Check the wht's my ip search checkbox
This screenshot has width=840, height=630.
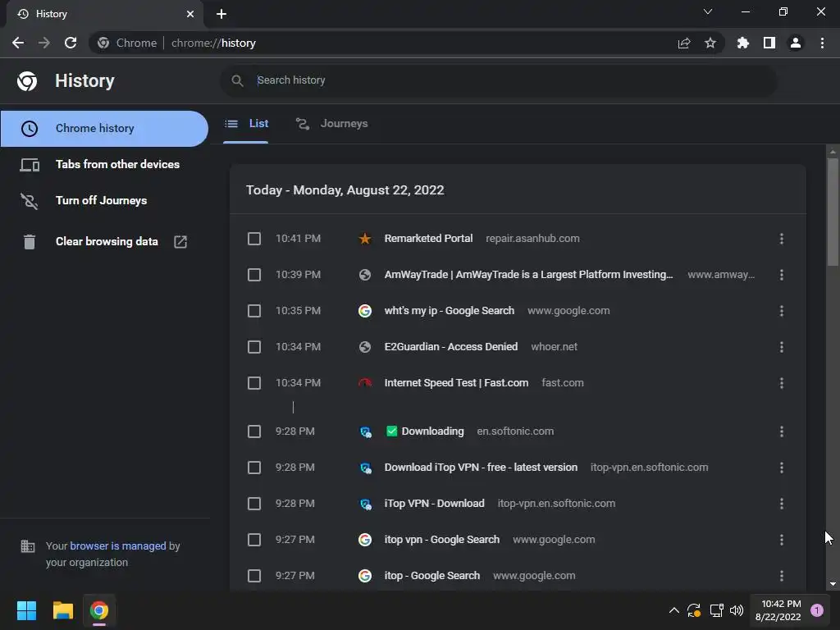(x=254, y=311)
